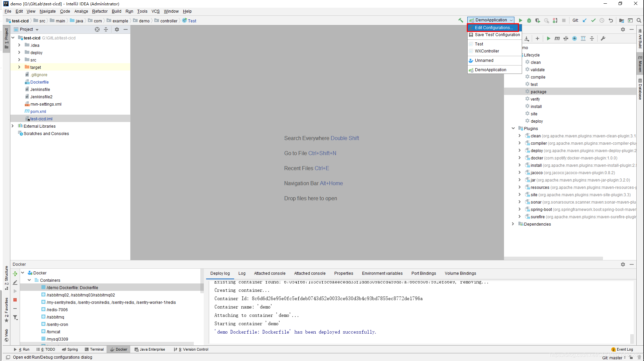Toggle the Database side tool window tab
The height and width of the screenshot is (361, 644).
tap(640, 89)
